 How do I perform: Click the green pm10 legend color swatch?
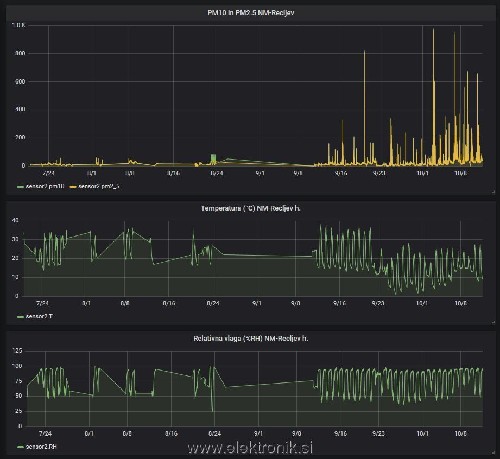20,187
